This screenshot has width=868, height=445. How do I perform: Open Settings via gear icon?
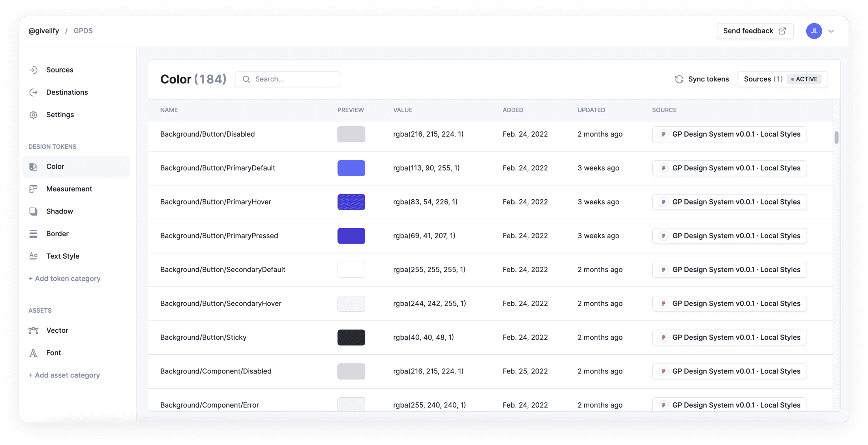(x=33, y=115)
